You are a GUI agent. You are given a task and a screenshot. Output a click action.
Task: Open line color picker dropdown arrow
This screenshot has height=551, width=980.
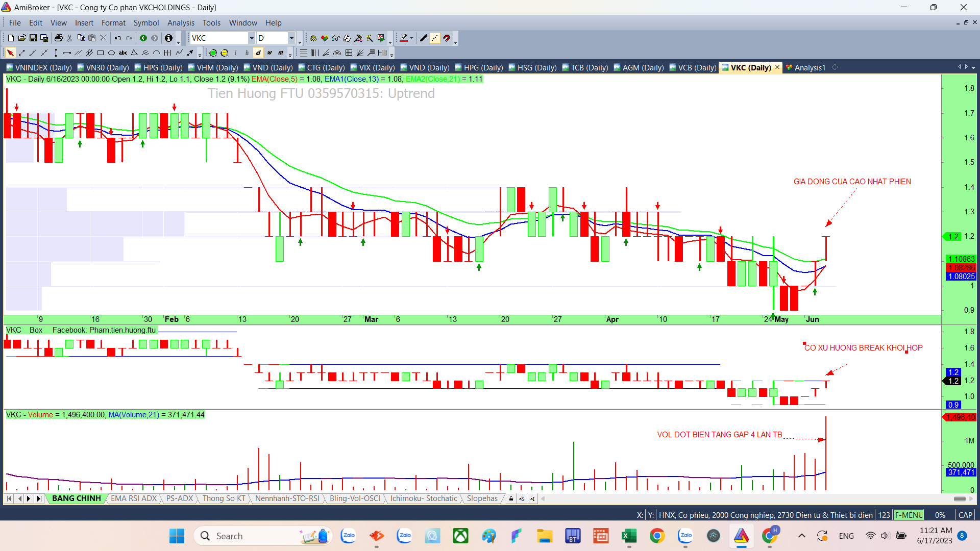tap(411, 38)
